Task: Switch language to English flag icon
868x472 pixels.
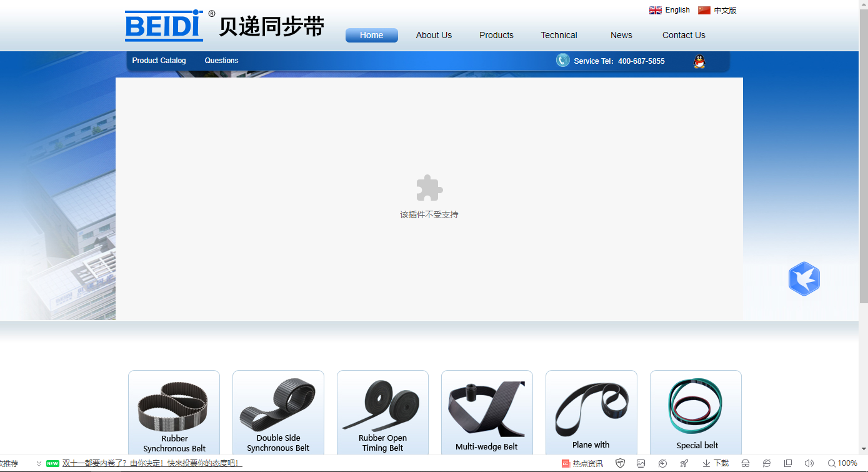Action: 655,10
